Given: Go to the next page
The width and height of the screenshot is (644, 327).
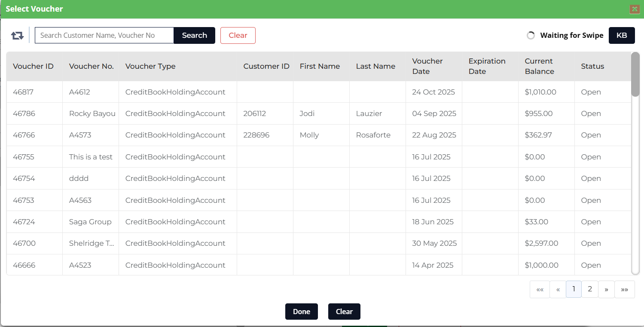Looking at the screenshot, I should (606, 290).
